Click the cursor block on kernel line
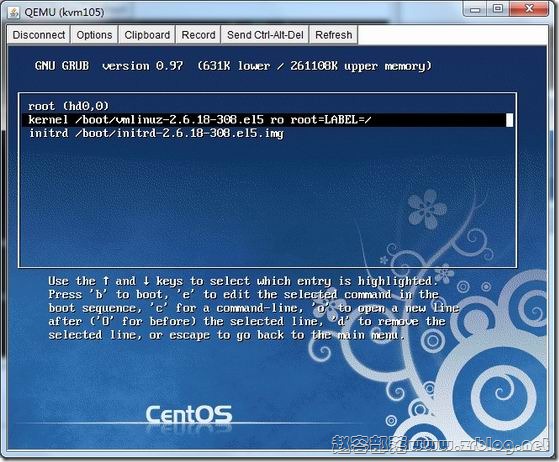The width and height of the screenshot is (559, 462). tap(510, 120)
